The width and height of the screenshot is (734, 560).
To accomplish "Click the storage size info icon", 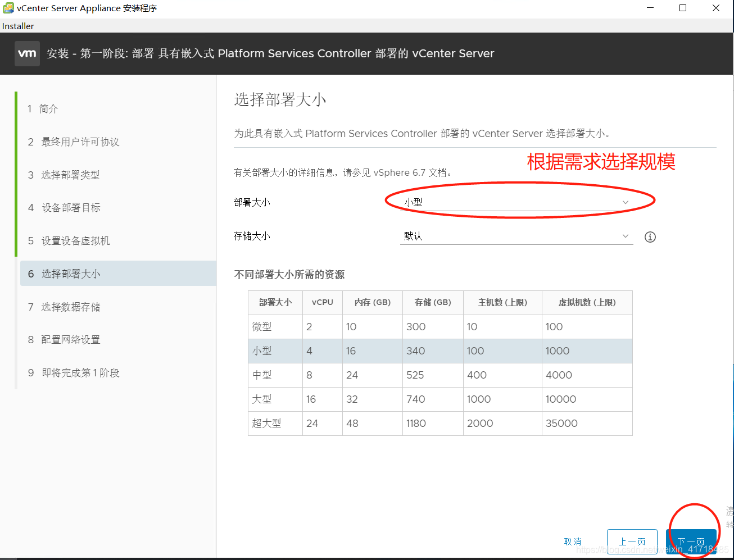I will pos(650,237).
